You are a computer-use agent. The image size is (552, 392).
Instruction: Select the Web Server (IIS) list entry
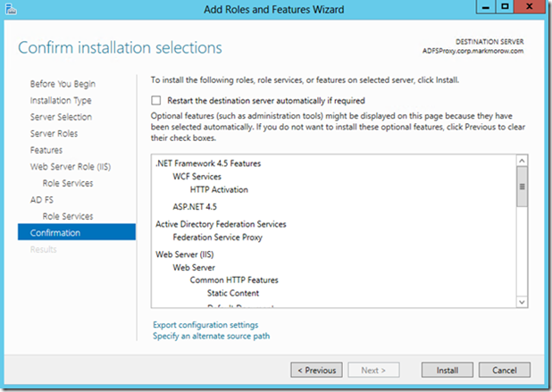click(x=185, y=254)
